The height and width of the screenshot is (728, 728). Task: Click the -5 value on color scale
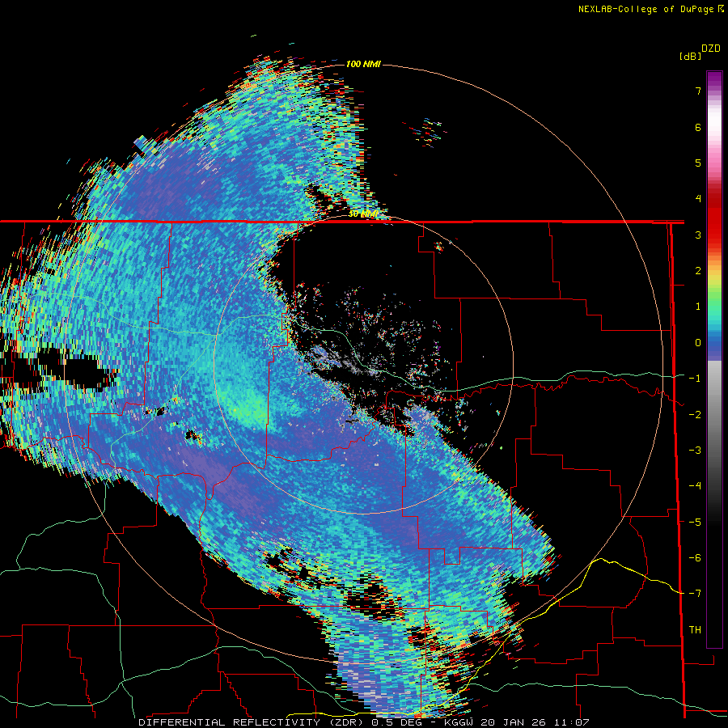coord(695,523)
